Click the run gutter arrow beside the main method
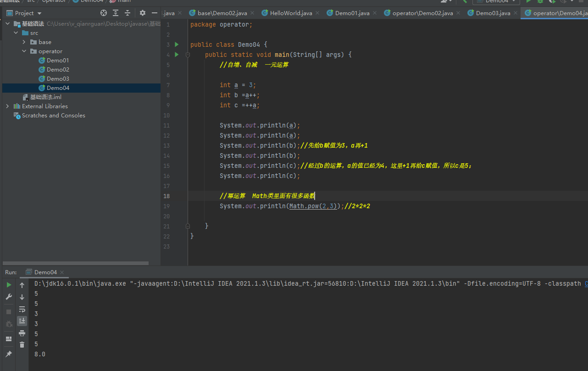The image size is (588, 371). (176, 55)
